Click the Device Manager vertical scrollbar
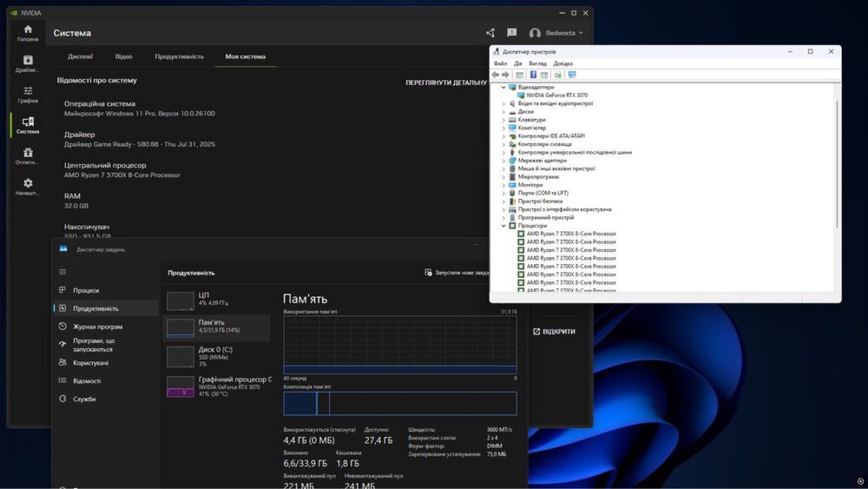 pos(837,164)
